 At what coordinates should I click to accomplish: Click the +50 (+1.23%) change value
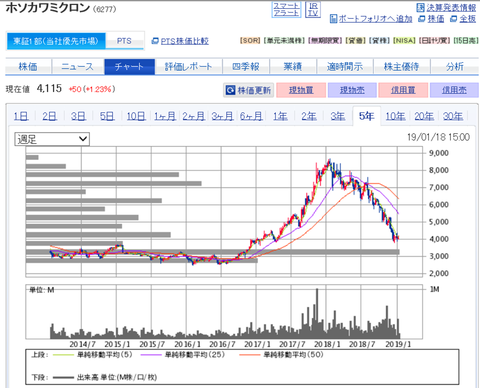(92, 89)
